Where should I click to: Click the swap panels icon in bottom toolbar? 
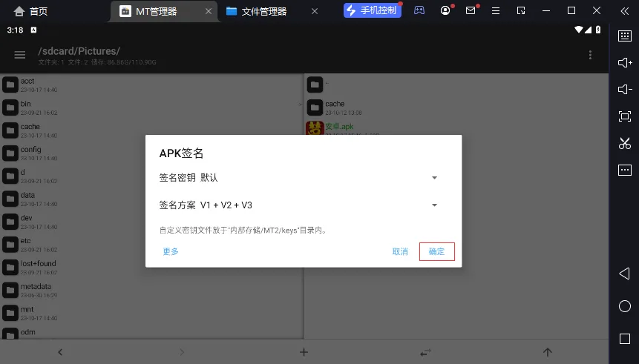425,352
